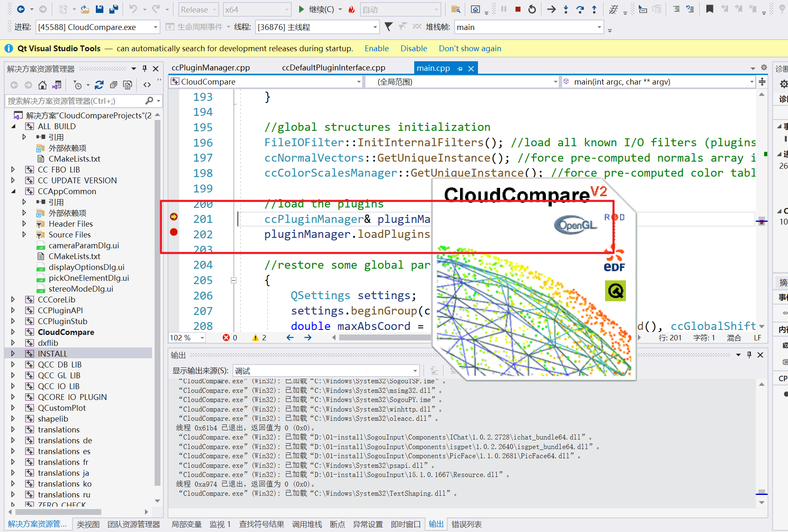Viewport: 788px width, 532px height.
Task: Open the 错误列表 tab
Action: [467, 525]
